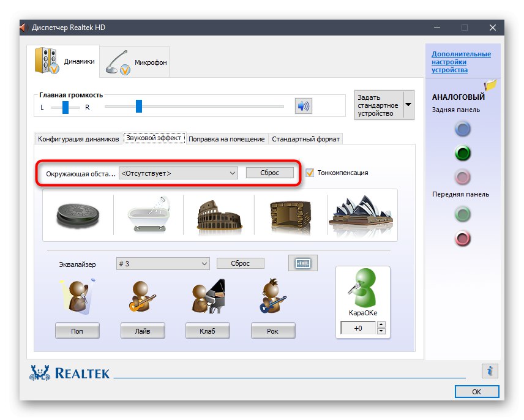Click the green karaoke singer icon
This screenshot has height=420, width=524.
(362, 288)
